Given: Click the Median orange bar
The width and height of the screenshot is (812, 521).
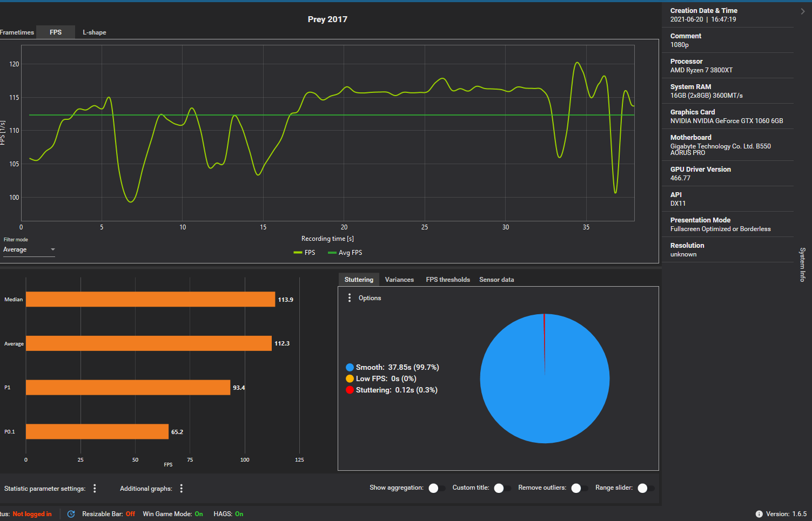Looking at the screenshot, I should coord(150,300).
